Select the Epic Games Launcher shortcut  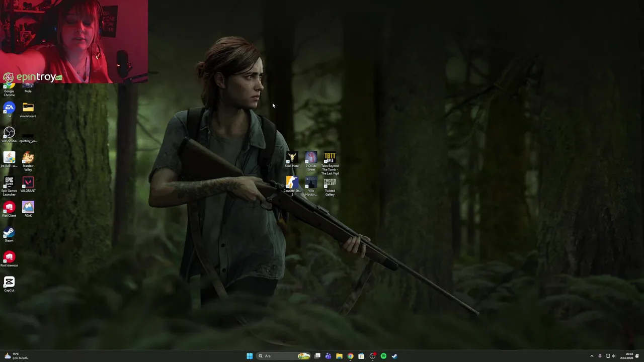(x=9, y=186)
